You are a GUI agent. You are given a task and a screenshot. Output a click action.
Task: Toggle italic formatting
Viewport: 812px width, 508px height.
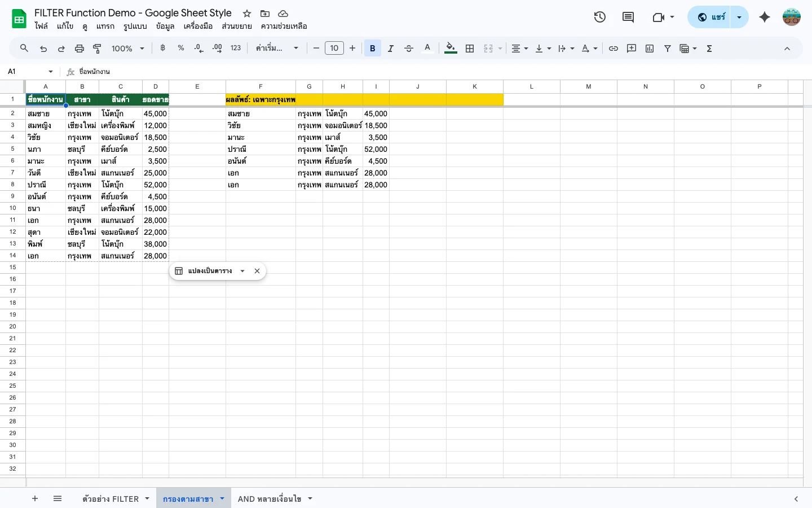coord(390,49)
